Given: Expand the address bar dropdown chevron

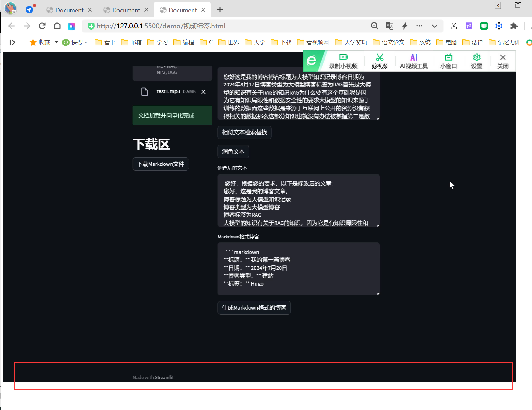Looking at the screenshot, I should click(434, 26).
